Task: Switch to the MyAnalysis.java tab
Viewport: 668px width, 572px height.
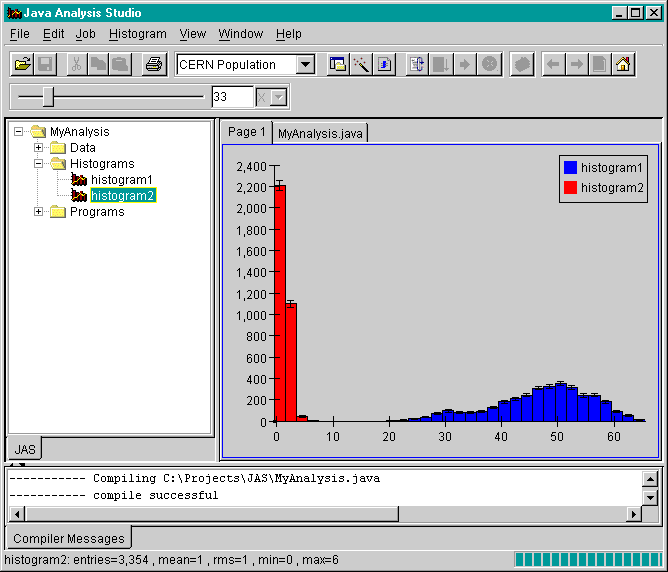Action: tap(320, 133)
